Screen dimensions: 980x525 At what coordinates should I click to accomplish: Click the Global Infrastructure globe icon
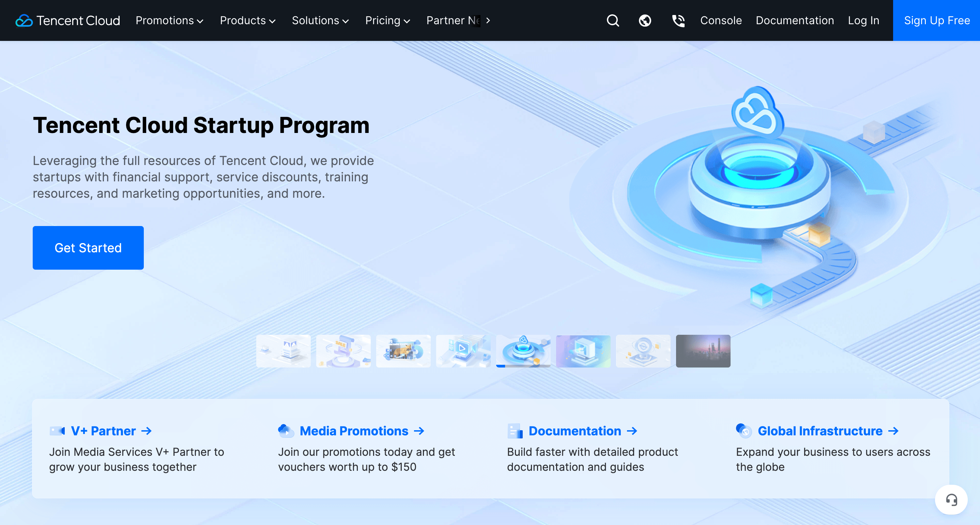point(744,431)
